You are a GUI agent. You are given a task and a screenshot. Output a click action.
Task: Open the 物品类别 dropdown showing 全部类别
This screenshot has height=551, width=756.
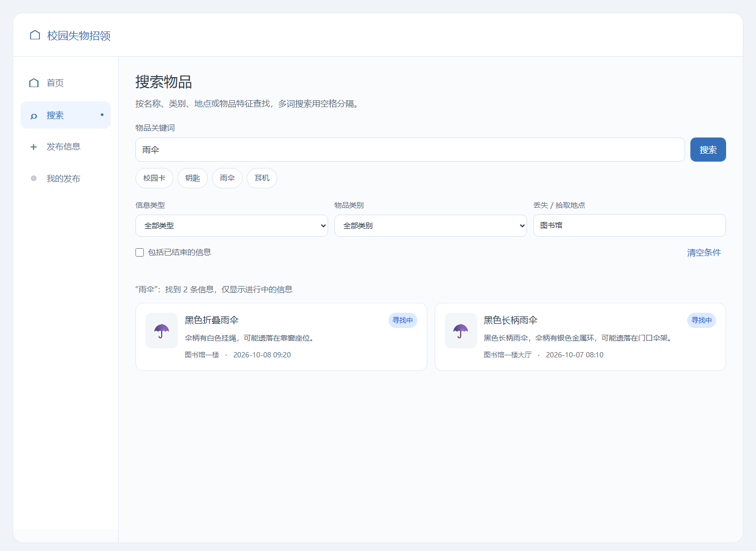pos(430,226)
